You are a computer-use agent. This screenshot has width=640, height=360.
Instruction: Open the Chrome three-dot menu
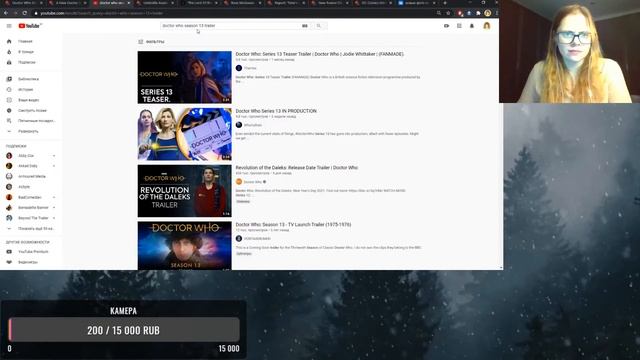pyautogui.click(x=496, y=13)
